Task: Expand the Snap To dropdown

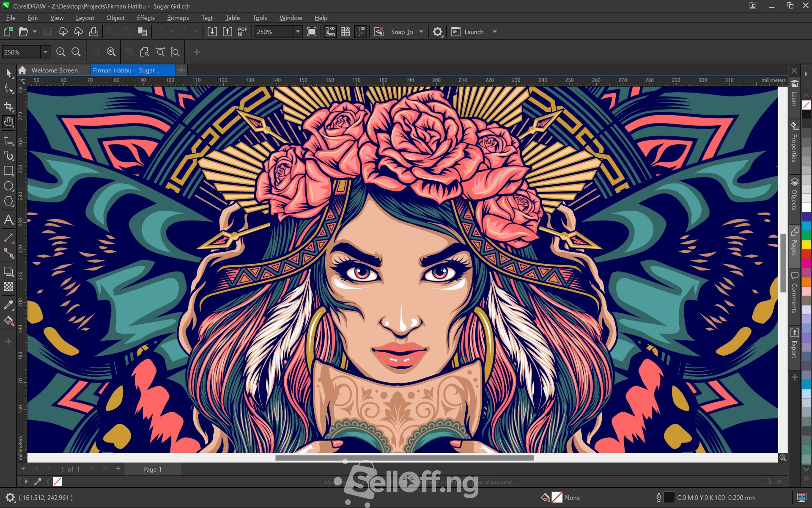Action: pos(421,32)
